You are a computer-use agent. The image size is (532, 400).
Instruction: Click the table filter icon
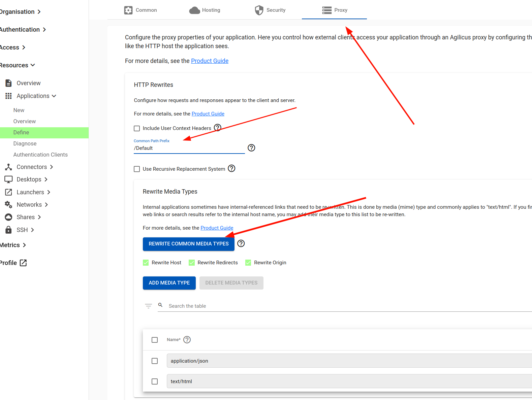pos(148,306)
